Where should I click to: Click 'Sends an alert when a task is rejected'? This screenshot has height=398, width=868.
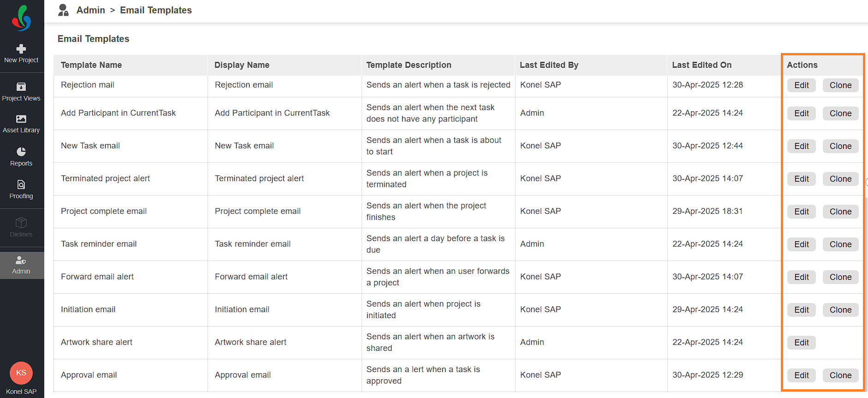tap(438, 85)
